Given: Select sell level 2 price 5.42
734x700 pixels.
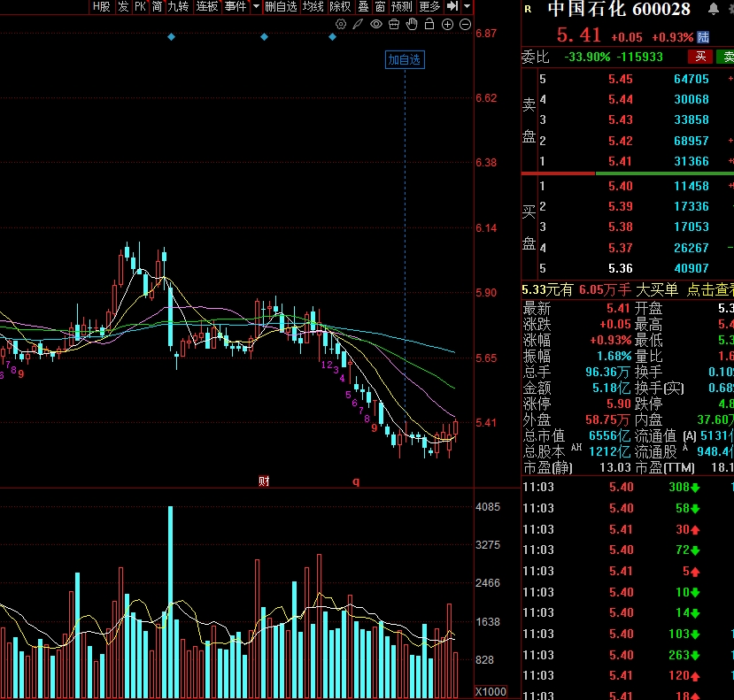Looking at the screenshot, I should 621,141.
